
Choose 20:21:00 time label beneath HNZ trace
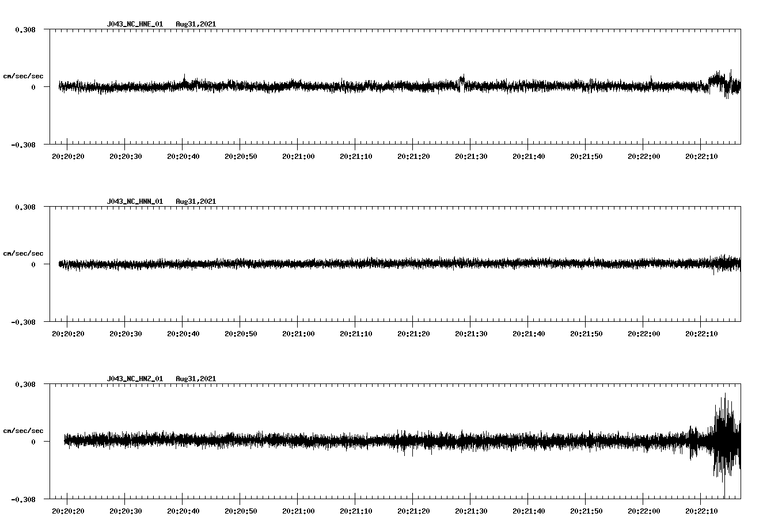(298, 511)
